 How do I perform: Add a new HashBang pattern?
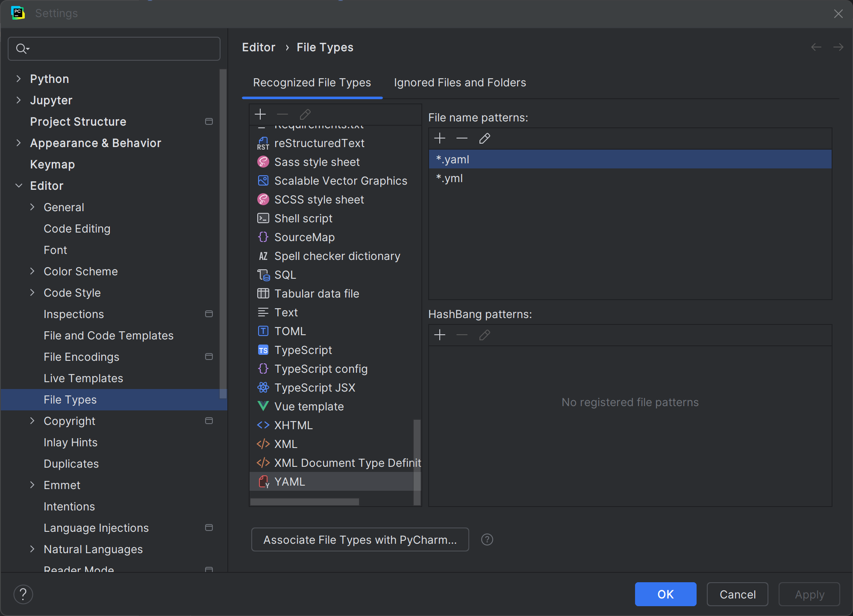440,335
